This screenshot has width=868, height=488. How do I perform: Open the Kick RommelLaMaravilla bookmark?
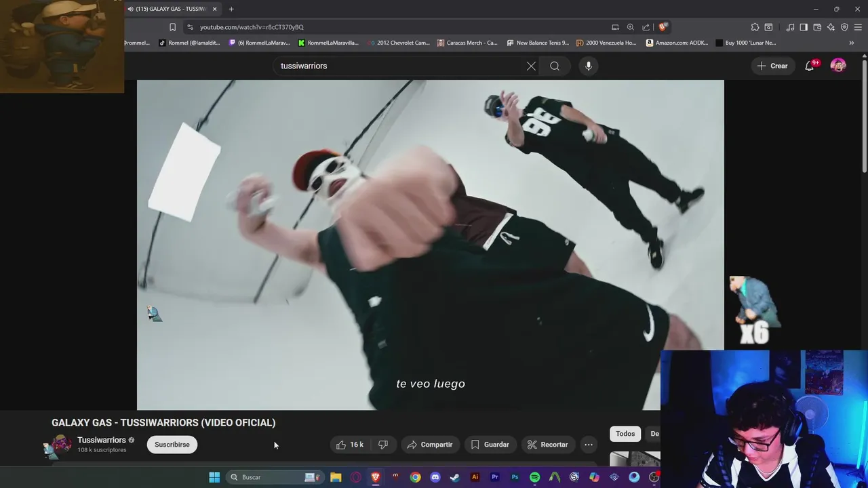pos(329,43)
